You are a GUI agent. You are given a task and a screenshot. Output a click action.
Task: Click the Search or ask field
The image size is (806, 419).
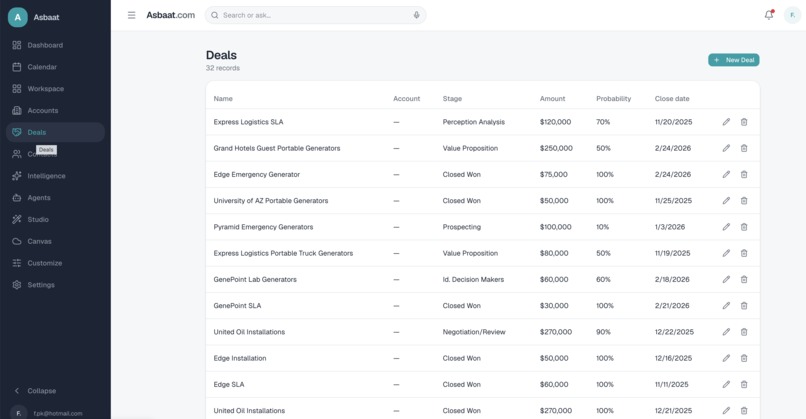(x=315, y=15)
